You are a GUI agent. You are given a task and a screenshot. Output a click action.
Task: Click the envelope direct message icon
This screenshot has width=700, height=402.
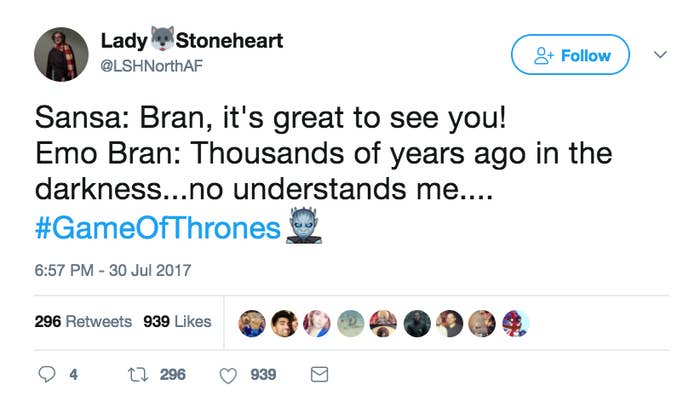click(319, 374)
